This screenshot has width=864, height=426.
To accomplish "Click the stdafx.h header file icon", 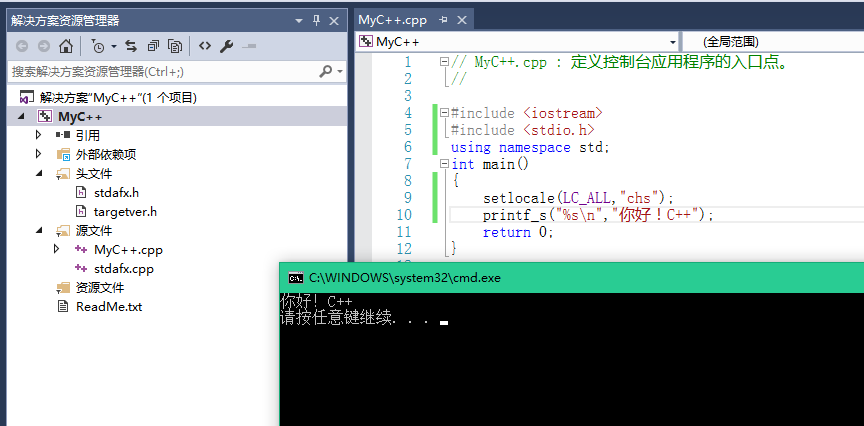I will (x=81, y=192).
